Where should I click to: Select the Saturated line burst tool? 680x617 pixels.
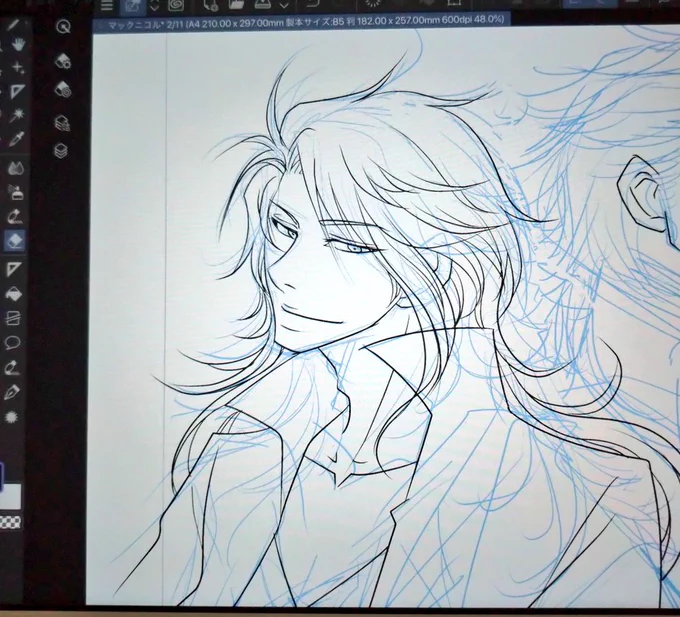pos(12,417)
